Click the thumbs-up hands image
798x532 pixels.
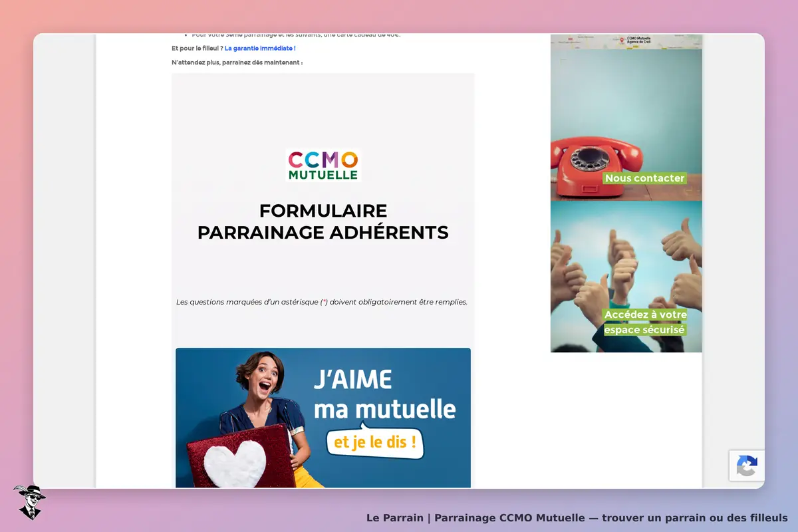[x=626, y=277]
